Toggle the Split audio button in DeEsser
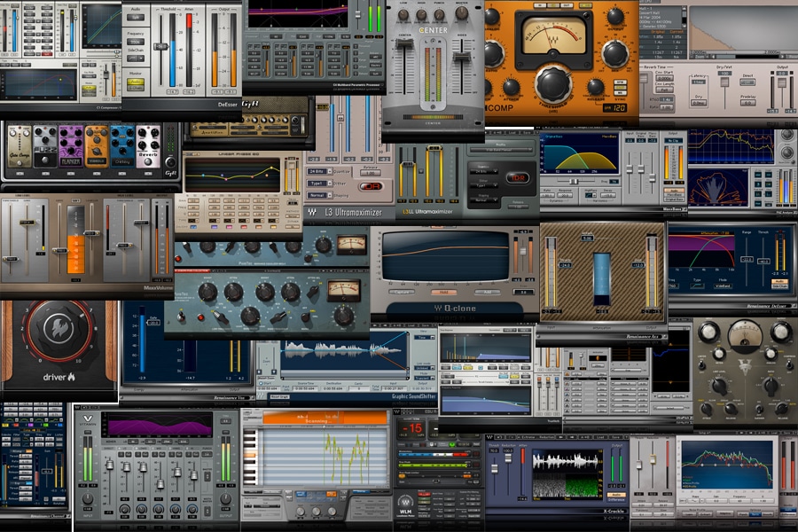The width and height of the screenshot is (798, 532). [136, 18]
